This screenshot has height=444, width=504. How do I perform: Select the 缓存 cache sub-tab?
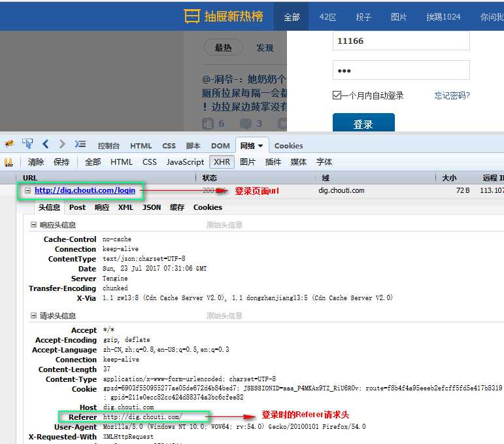(177, 207)
